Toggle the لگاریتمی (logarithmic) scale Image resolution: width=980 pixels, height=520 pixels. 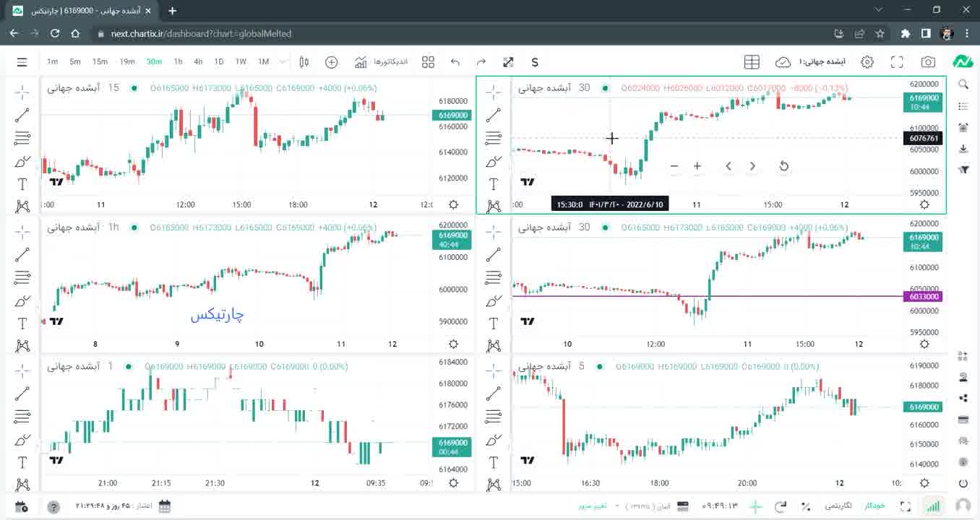coord(838,506)
